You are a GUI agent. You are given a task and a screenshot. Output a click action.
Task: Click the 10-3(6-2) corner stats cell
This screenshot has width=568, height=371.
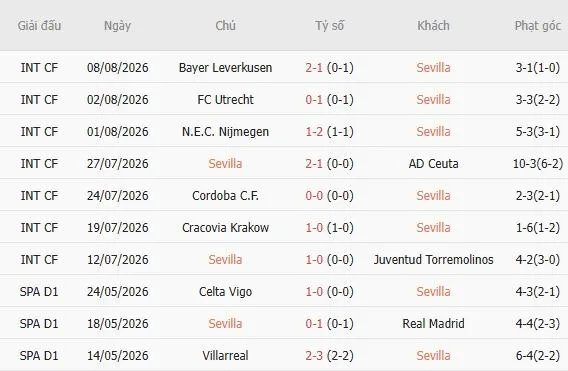(538, 164)
